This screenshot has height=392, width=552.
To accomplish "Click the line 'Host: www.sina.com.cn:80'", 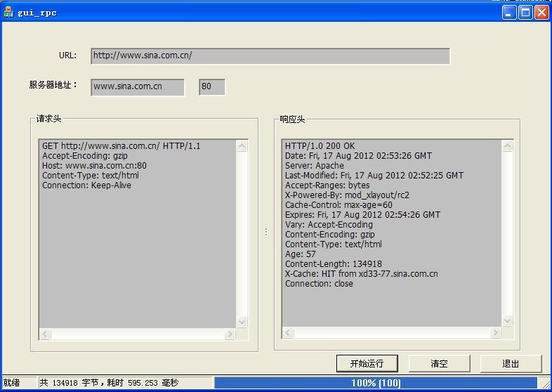I will click(x=94, y=166).
